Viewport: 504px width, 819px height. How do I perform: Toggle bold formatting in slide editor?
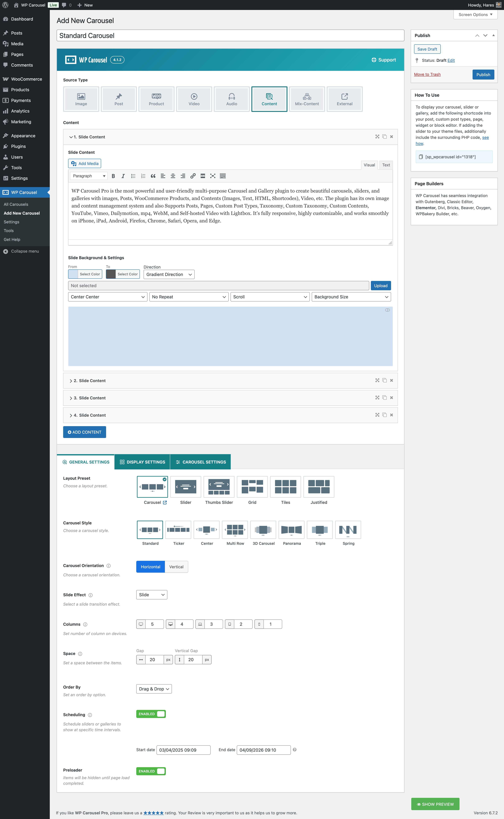point(113,176)
